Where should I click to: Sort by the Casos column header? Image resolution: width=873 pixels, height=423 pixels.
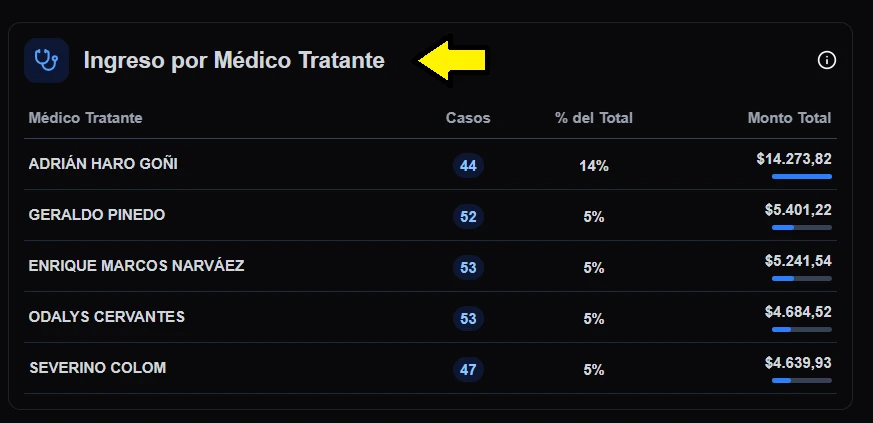468,118
